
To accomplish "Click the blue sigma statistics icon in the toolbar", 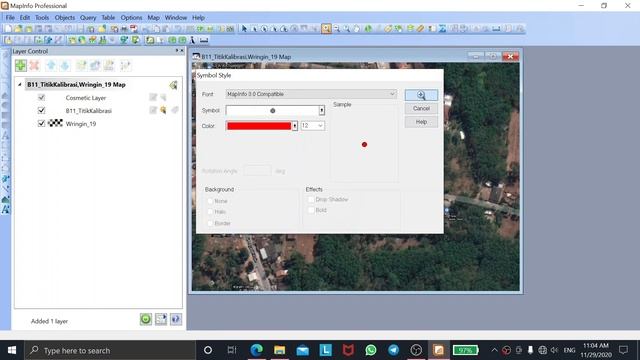I will (442, 29).
